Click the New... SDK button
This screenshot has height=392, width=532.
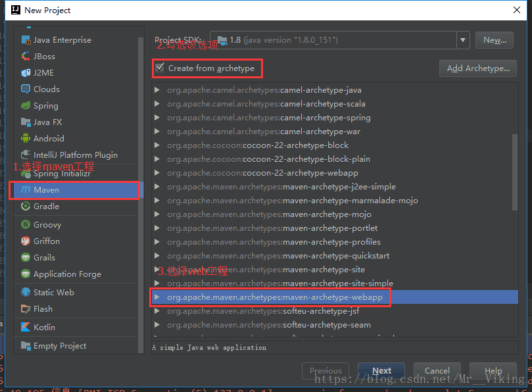click(495, 40)
